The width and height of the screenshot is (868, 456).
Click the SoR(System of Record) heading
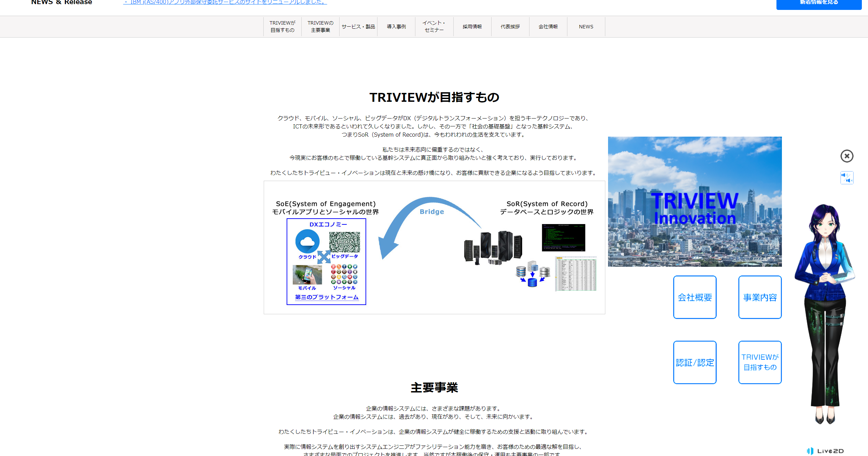point(547,204)
